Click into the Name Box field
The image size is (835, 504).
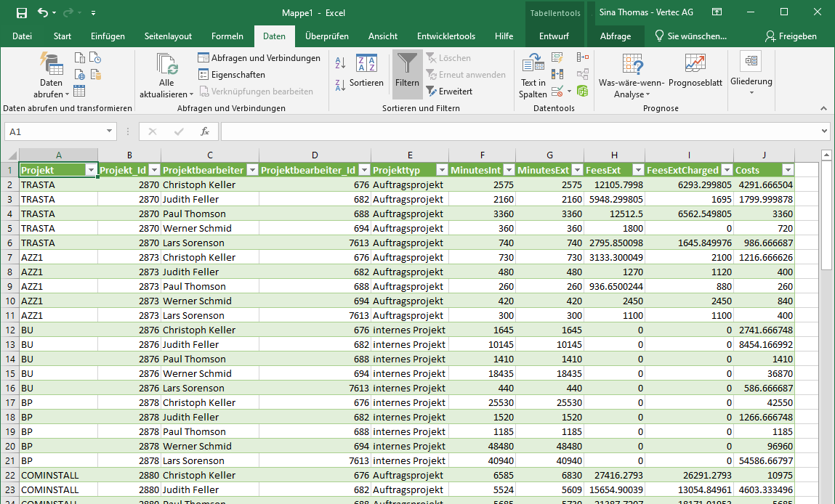point(55,131)
